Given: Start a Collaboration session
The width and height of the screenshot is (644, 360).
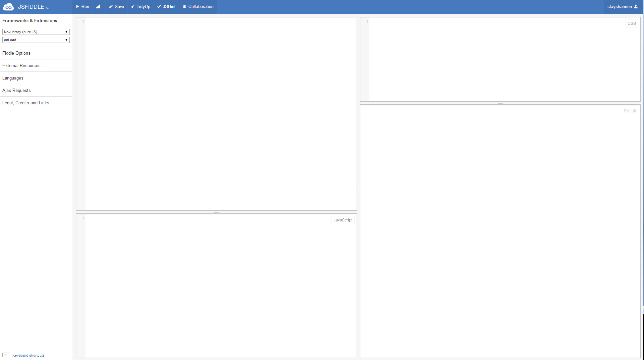Looking at the screenshot, I should (198, 7).
